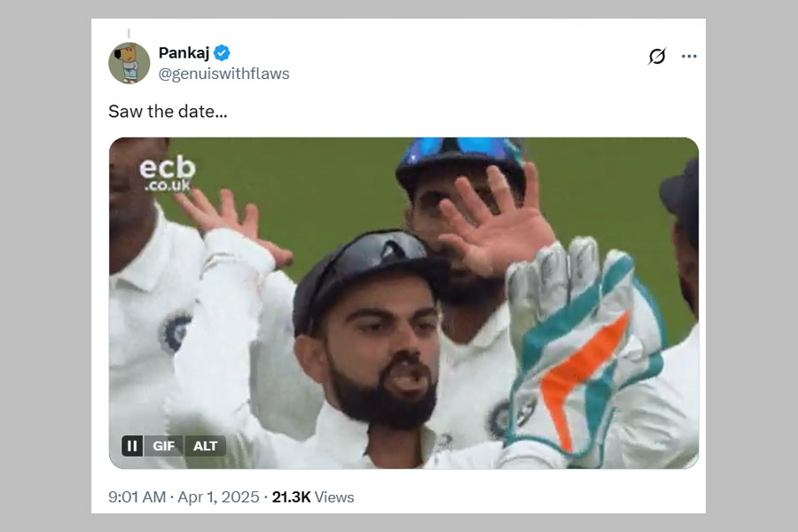
Task: Show the ALT image description
Action: pos(205,446)
